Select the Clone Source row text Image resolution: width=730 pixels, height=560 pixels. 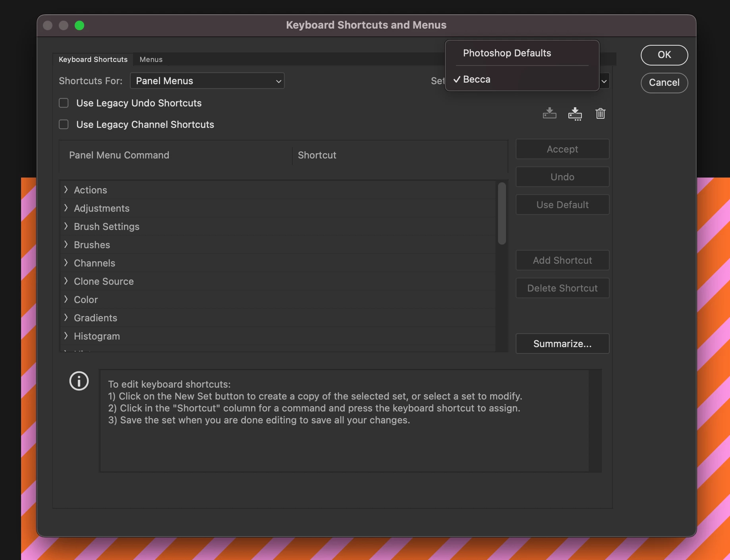(104, 282)
